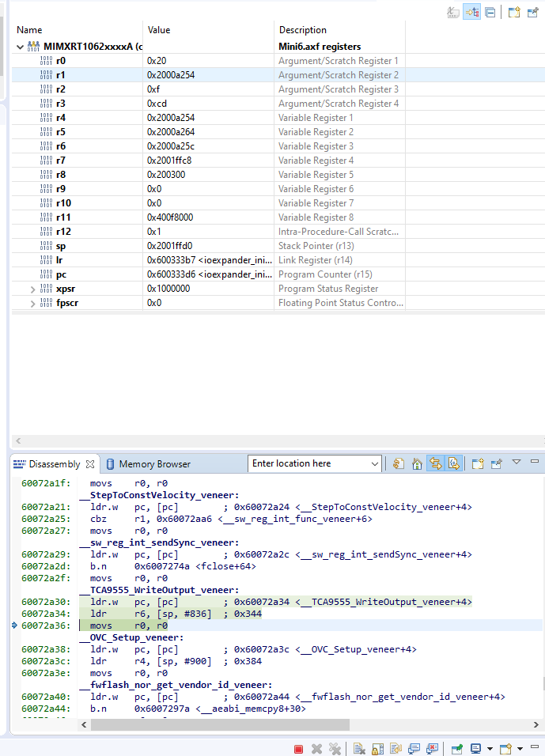Click the Name column header
The width and height of the screenshot is (545, 756).
click(x=29, y=30)
